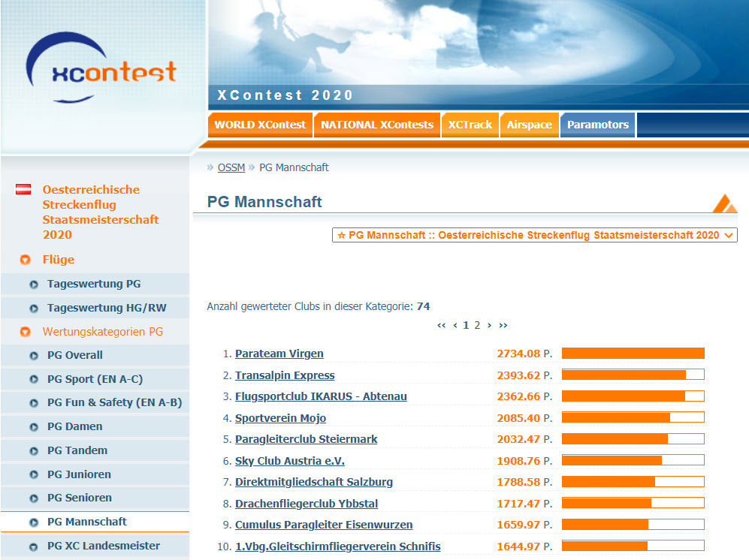749x560 pixels.
Task: Open Transalpin Express club link
Action: pyautogui.click(x=285, y=375)
